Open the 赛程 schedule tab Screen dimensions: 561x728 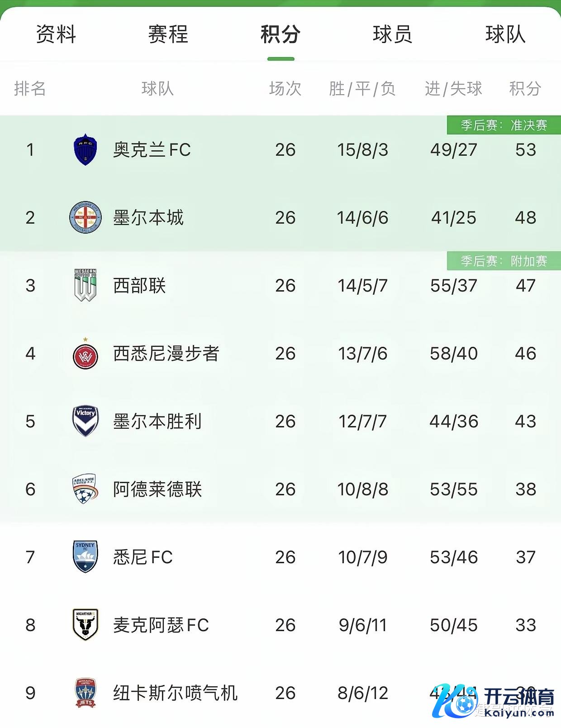[x=168, y=34]
